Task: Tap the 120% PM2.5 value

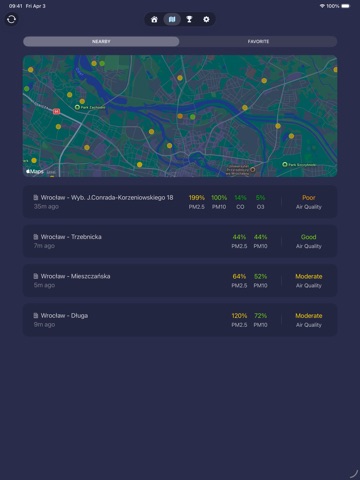Action: 239,316
